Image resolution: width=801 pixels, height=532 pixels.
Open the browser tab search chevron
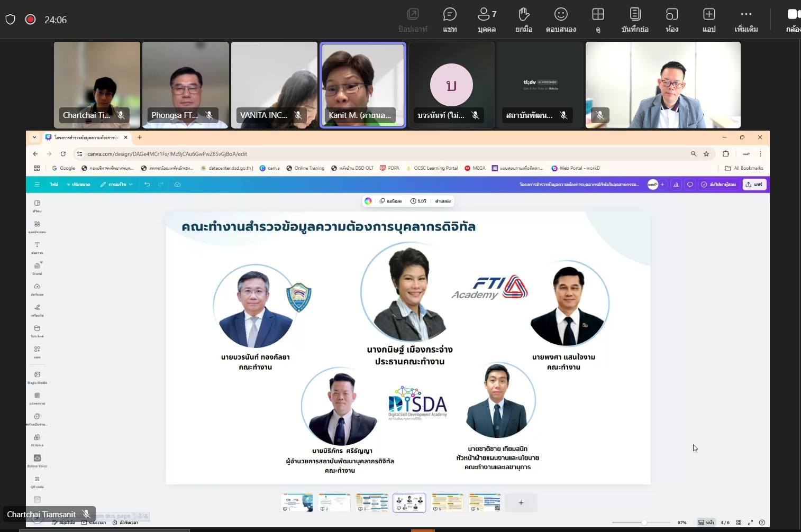tap(34, 137)
